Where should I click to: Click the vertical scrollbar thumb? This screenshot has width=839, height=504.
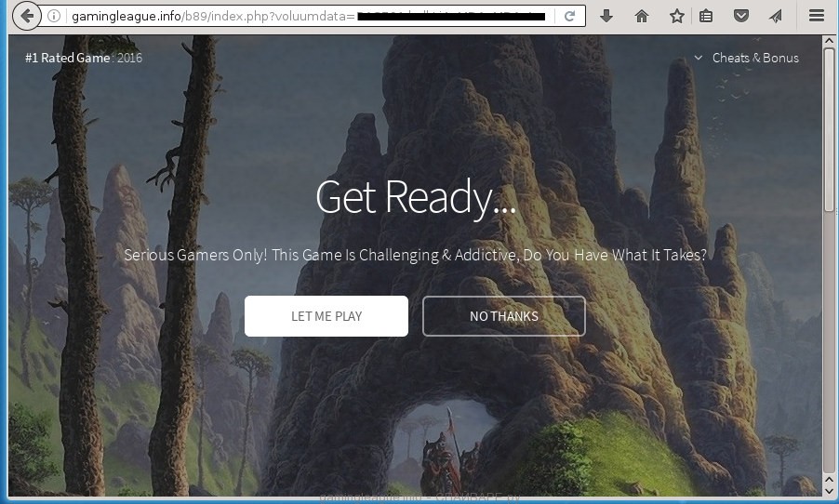(x=830, y=129)
